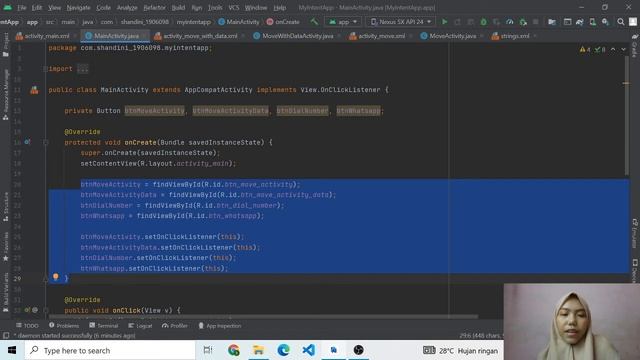
Task: Open the SDK Manager icon
Action: click(605, 22)
